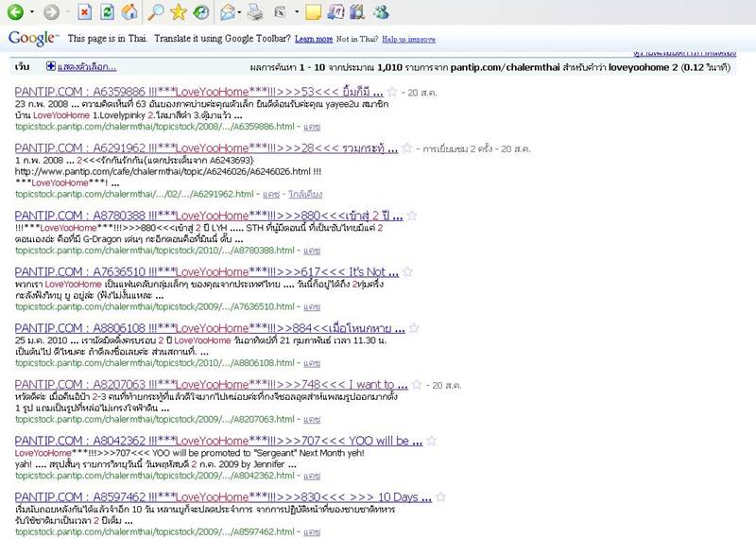
Task: Open the result titled PANTIP.COM : A6291962
Action: 206,148
